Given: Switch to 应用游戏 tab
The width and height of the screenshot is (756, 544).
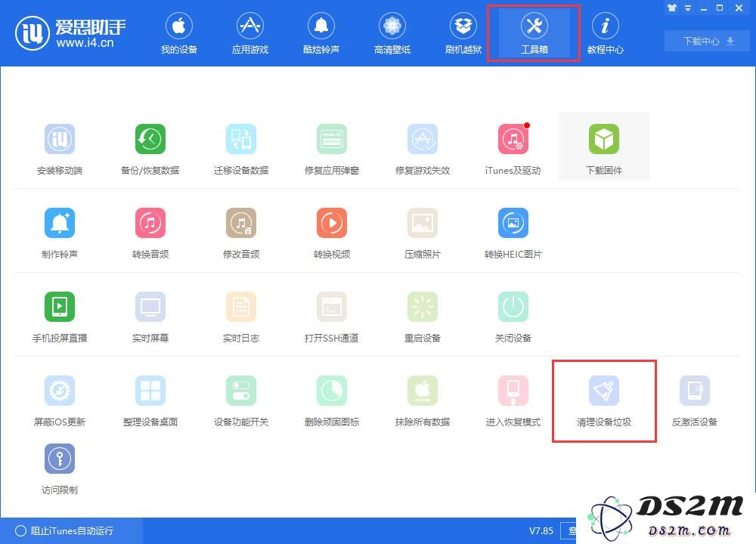Looking at the screenshot, I should [249, 33].
